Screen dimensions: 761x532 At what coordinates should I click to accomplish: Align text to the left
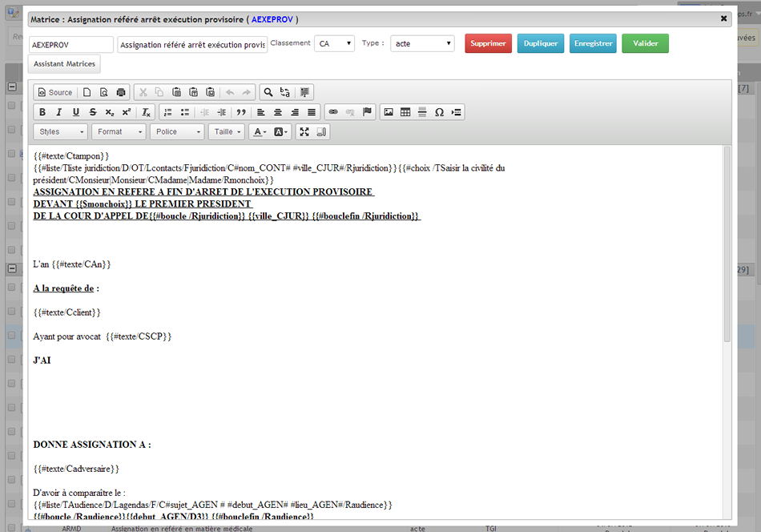pyautogui.click(x=261, y=112)
